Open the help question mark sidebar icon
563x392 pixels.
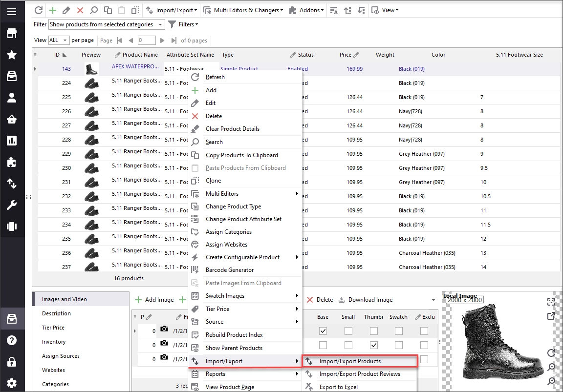tap(12, 340)
